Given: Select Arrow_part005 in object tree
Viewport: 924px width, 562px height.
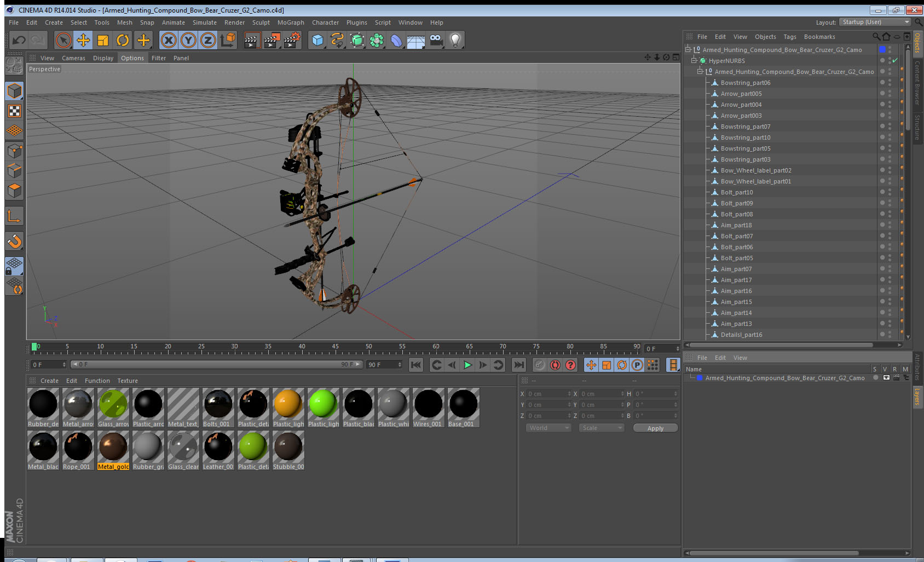Looking at the screenshot, I should click(x=741, y=94).
